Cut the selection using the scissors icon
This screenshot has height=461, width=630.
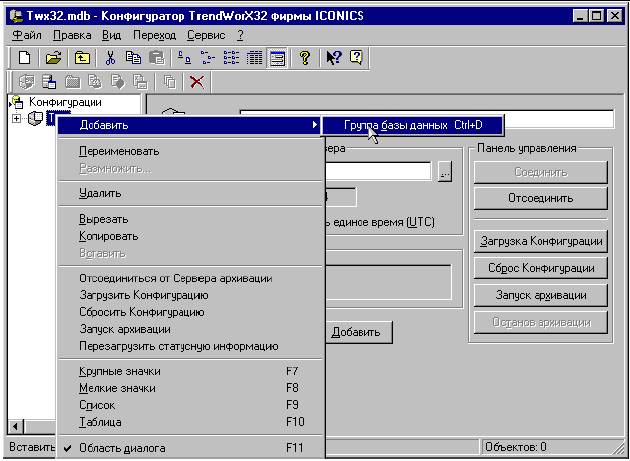[x=110, y=58]
